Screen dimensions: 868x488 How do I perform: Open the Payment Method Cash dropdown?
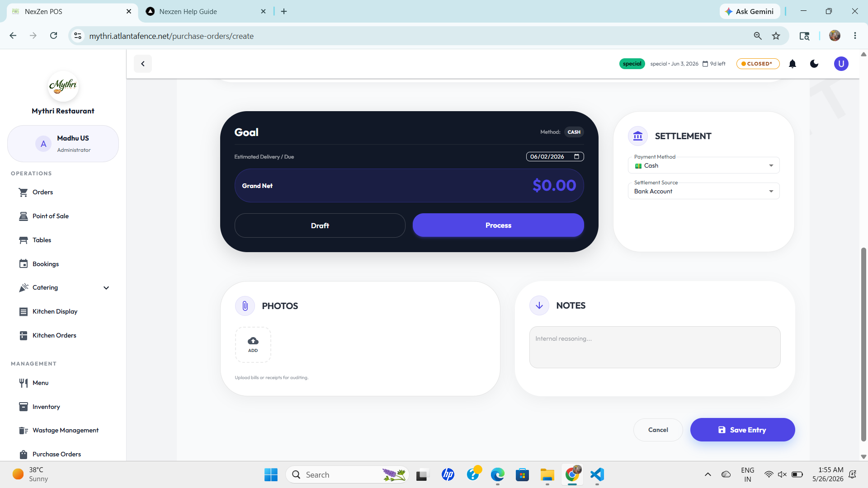coord(703,165)
